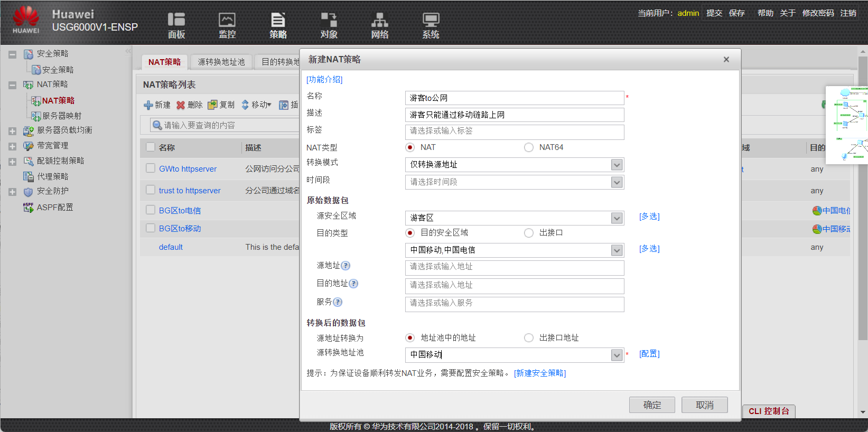868x432 pixels.
Task: Switch to the 源转换地址池 tab
Action: point(221,62)
